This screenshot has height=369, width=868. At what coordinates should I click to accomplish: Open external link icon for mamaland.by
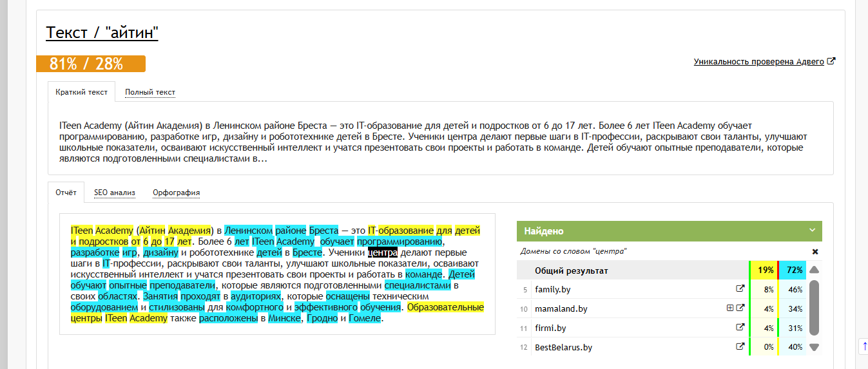(740, 308)
